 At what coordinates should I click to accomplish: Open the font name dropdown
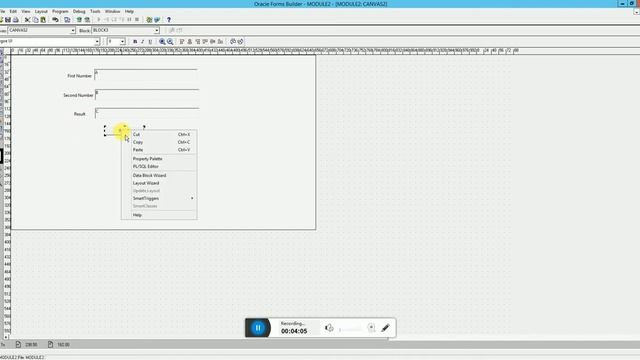97,42
